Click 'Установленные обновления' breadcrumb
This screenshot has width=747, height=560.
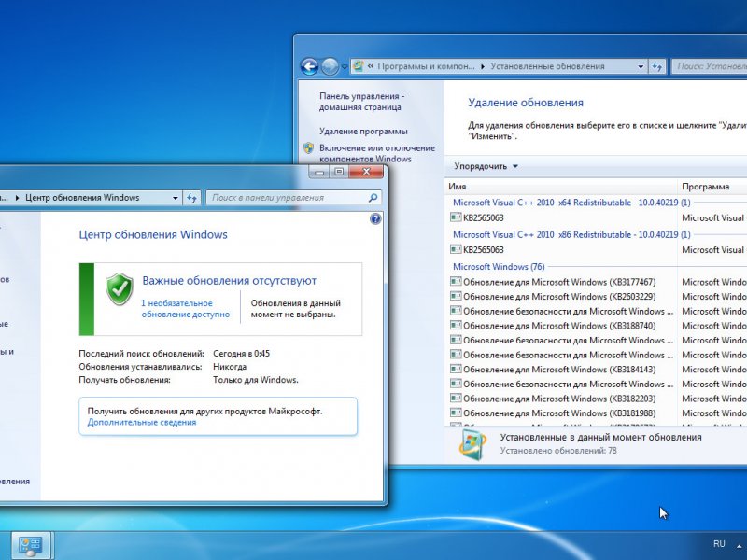[x=547, y=66]
